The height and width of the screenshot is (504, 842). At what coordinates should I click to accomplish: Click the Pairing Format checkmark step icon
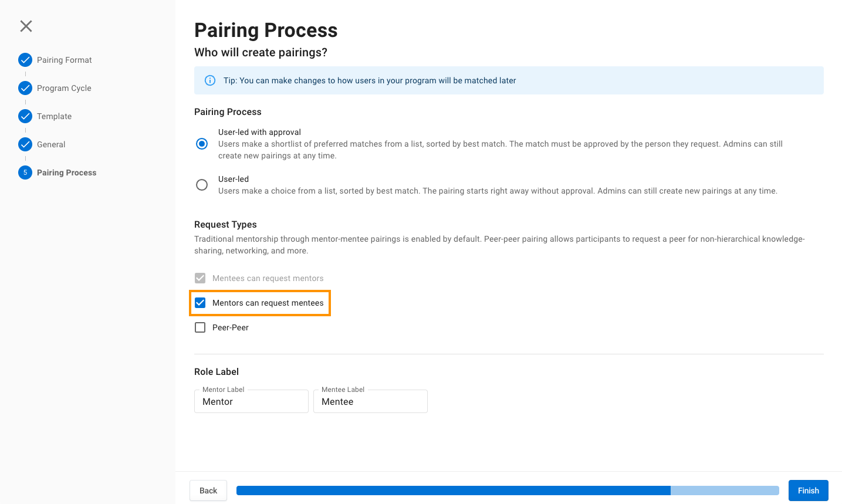click(x=25, y=60)
